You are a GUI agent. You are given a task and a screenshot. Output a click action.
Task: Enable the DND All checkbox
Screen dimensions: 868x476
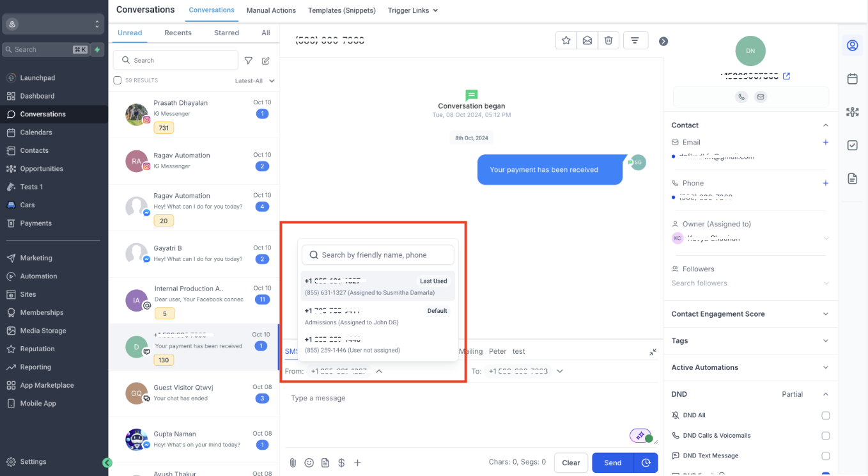tap(826, 415)
